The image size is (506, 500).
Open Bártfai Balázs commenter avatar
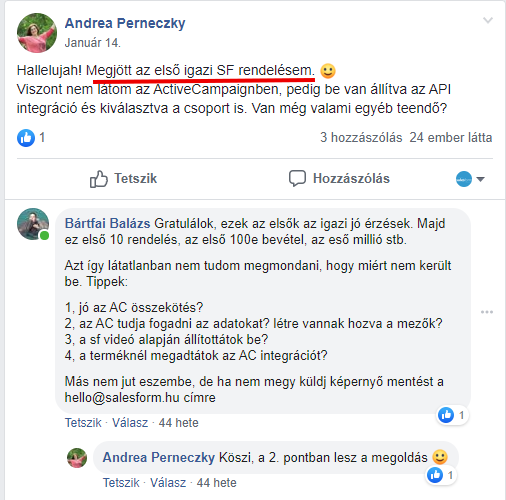point(33,224)
